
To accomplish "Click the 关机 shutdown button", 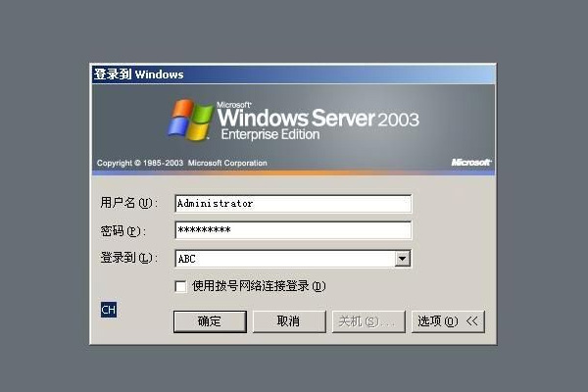I will coord(368,321).
